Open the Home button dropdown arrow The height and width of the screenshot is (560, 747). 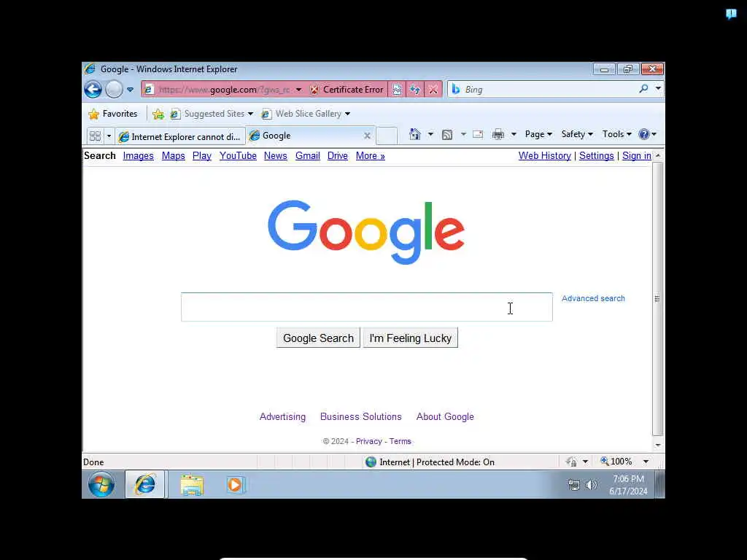click(430, 134)
